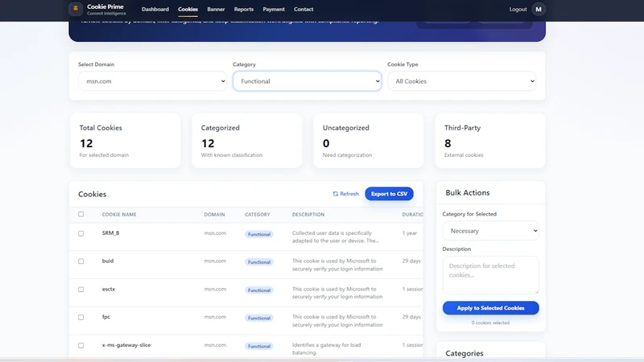The width and height of the screenshot is (644, 362).
Task: Click the Bulk Actions heading
Action: 468,192
